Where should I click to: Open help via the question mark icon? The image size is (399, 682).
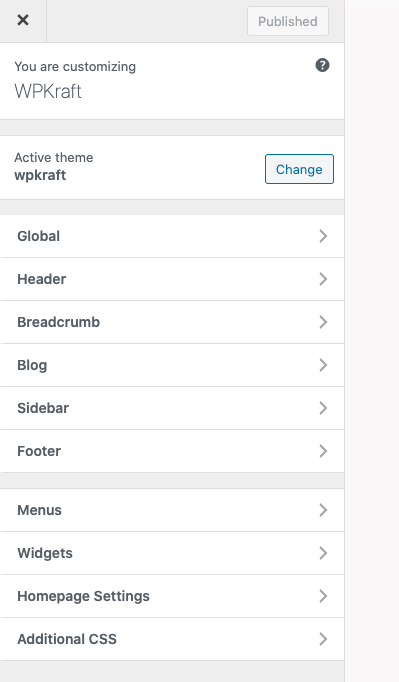[322, 66]
